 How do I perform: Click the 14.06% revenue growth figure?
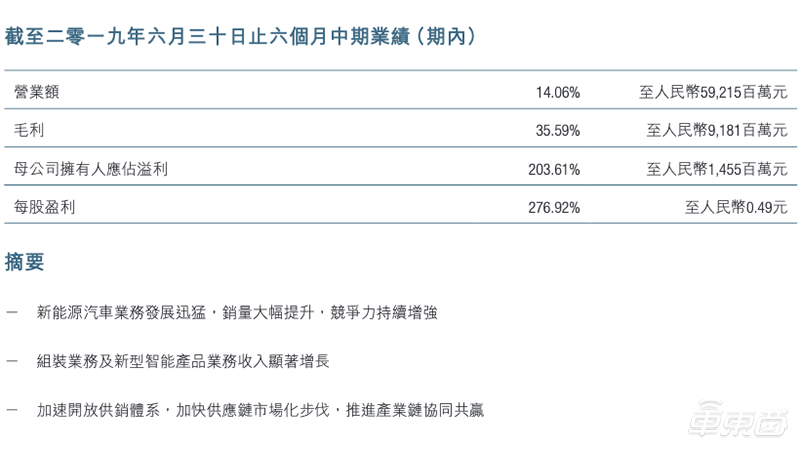(x=558, y=92)
